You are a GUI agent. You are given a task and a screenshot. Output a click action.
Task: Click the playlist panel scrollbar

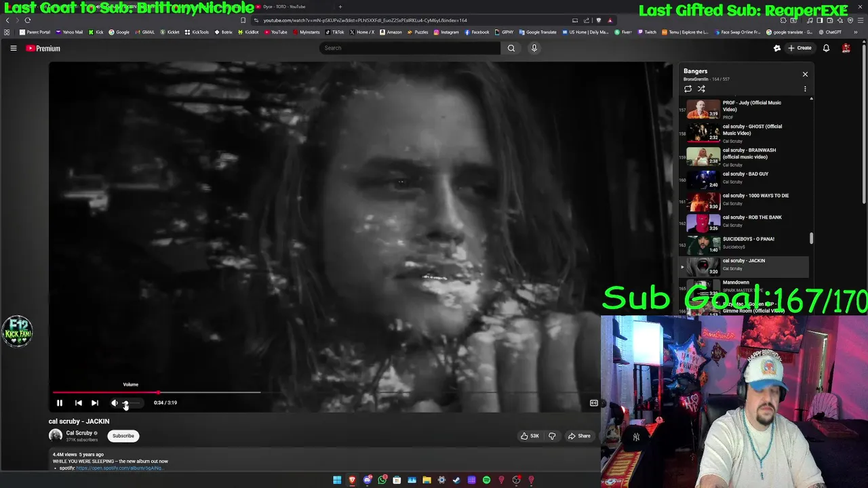click(811, 238)
